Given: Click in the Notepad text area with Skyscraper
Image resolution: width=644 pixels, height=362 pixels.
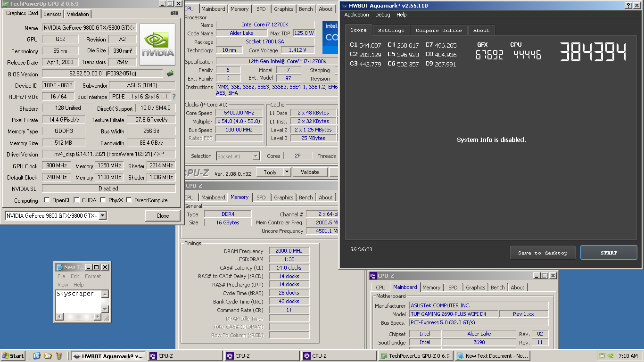Looking at the screenshot, I should click(x=78, y=302).
